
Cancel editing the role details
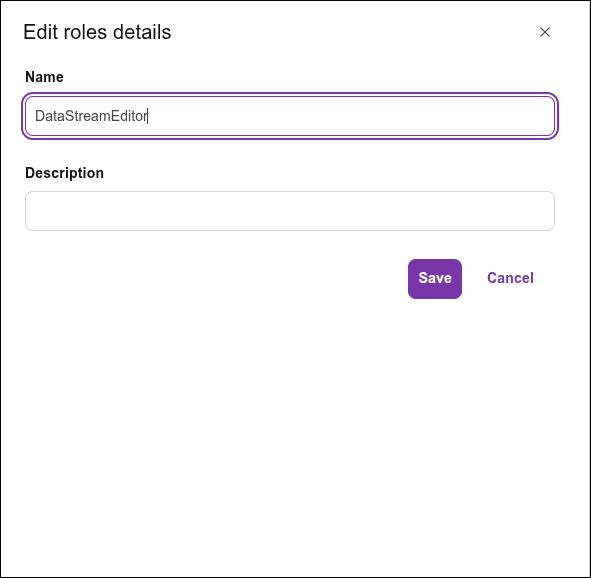[510, 278]
